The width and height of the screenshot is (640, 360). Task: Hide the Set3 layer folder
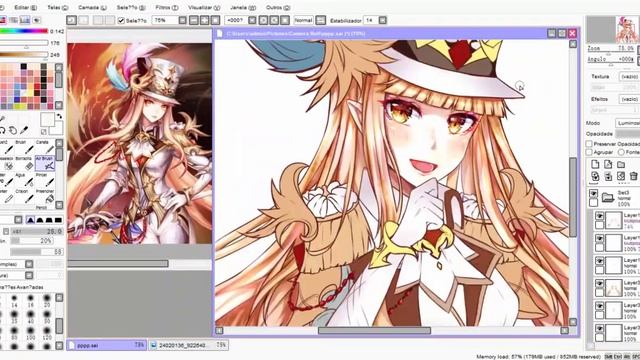point(593,193)
